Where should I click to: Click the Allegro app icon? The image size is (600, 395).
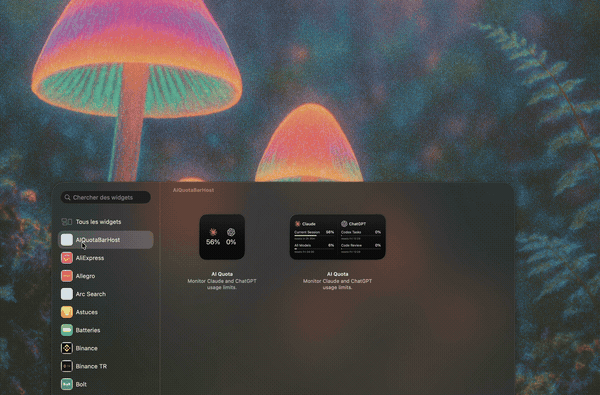point(67,276)
